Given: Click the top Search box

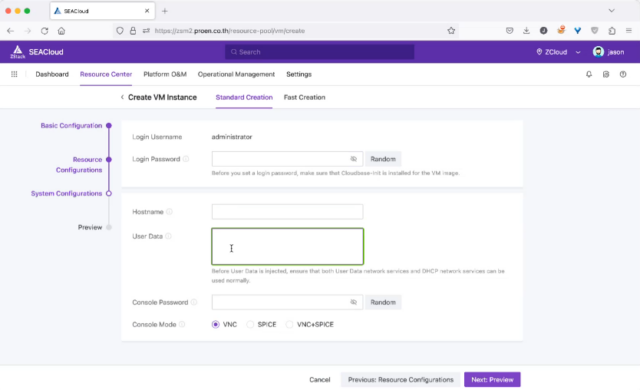Looking at the screenshot, I should point(319,52).
